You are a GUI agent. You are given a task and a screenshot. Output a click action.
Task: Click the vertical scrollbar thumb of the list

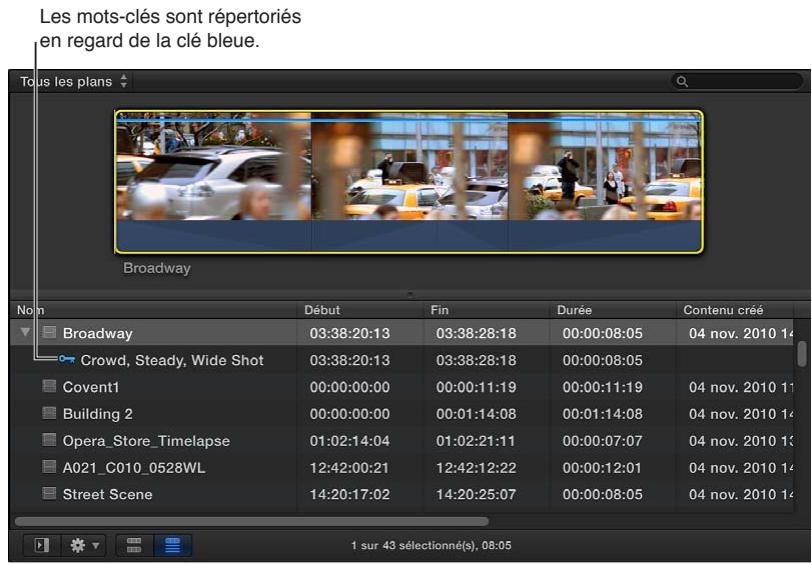point(802,354)
